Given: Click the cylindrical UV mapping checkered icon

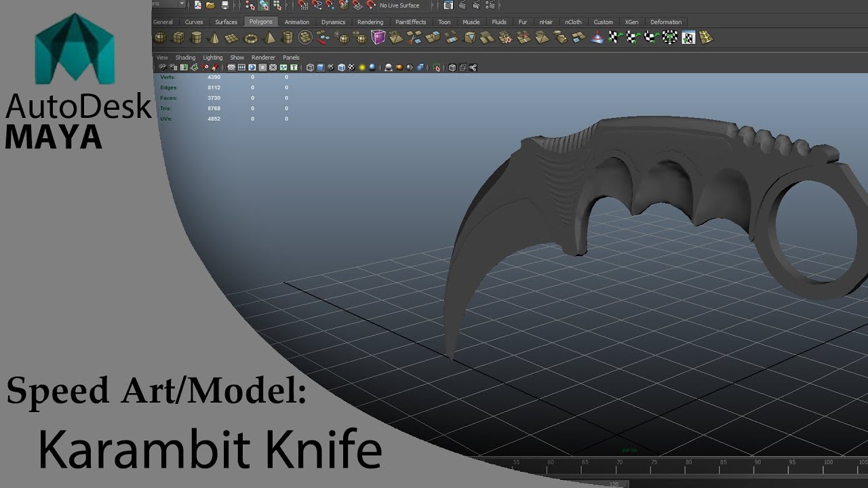Looking at the screenshot, I should pyautogui.click(x=633, y=37).
